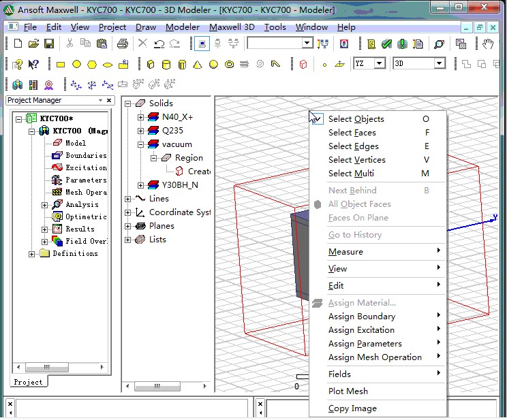Open Assign Excitation submenu
The width and height of the screenshot is (507, 420).
[x=378, y=330]
